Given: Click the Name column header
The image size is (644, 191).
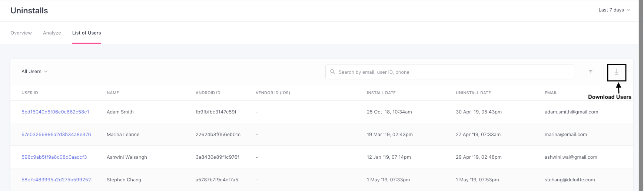Looking at the screenshot, I should click(113, 93).
